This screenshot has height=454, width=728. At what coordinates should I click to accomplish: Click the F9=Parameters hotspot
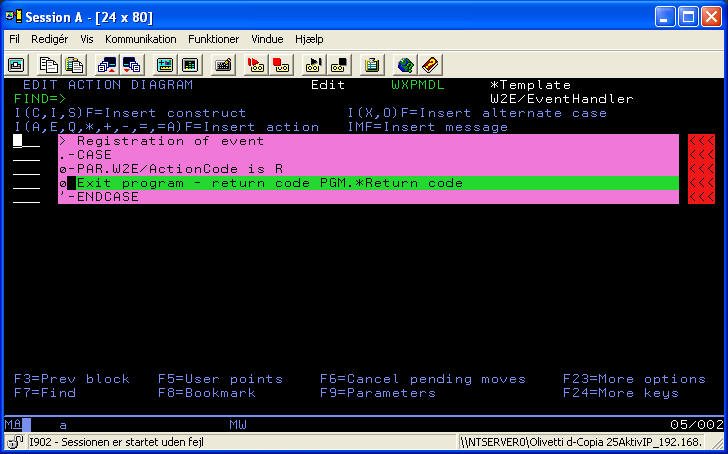tap(378, 393)
